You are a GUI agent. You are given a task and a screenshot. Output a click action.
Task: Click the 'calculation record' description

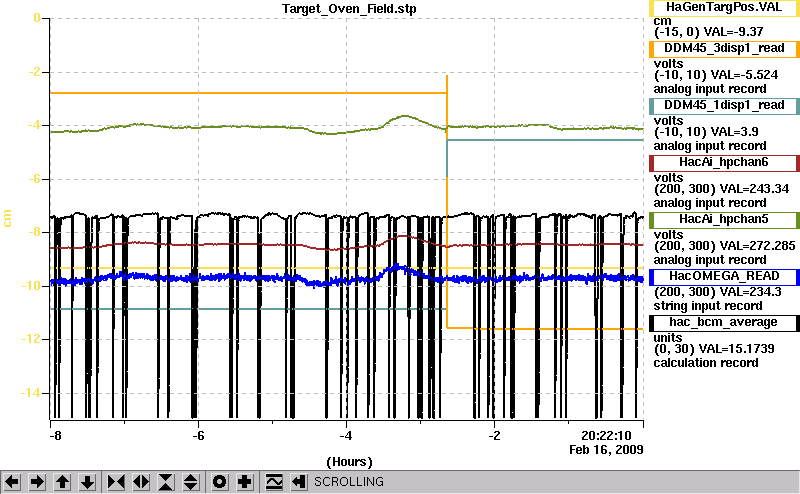coord(706,363)
